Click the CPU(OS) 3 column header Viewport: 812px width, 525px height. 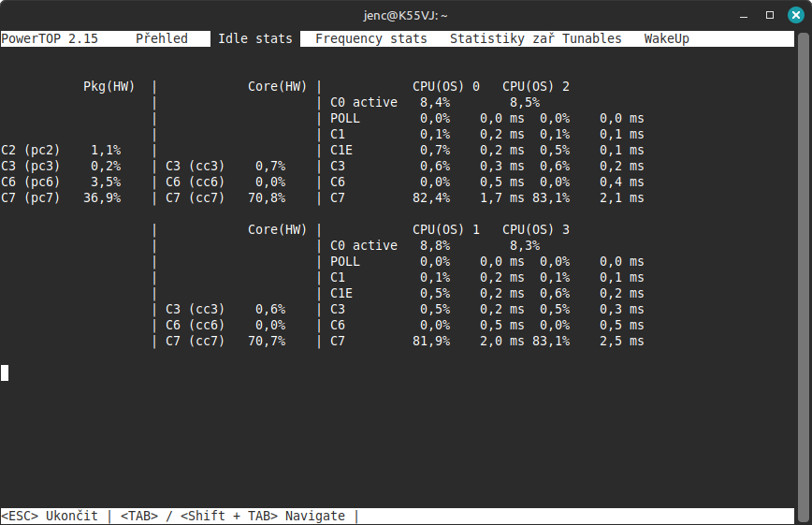535,229
